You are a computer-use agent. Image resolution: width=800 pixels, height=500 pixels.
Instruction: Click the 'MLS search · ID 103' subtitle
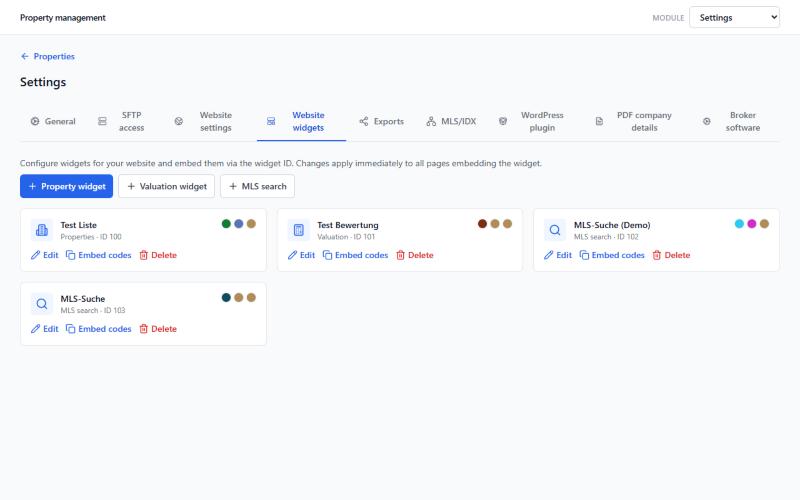(93, 310)
